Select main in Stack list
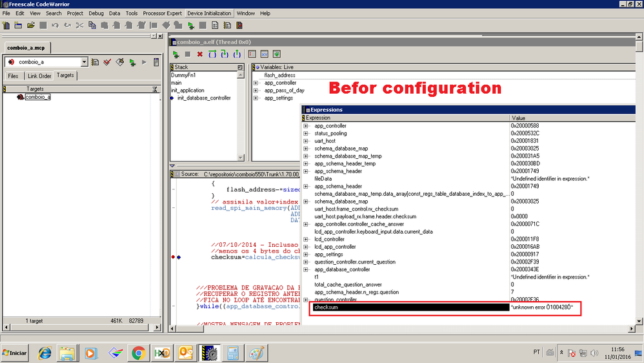Viewport: 644px width, 363px height. (176, 83)
